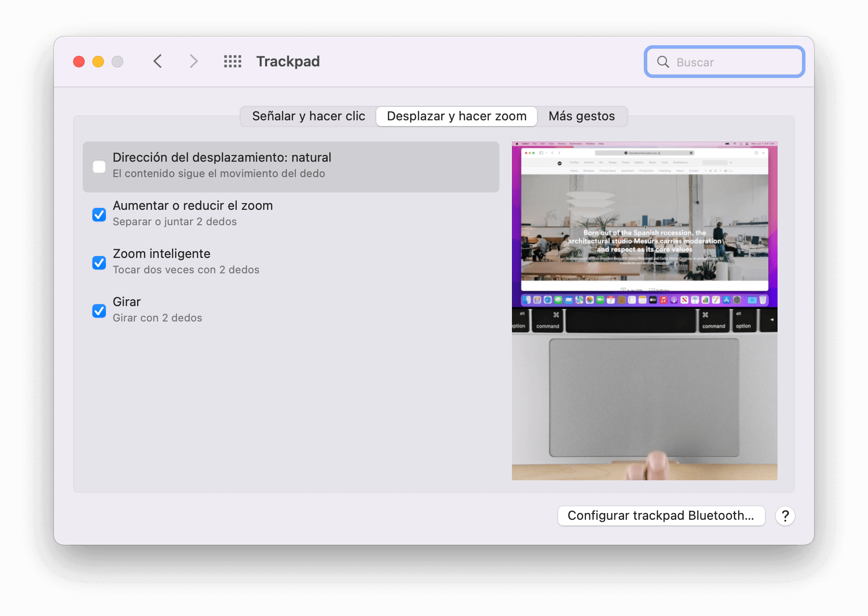Enable natural scroll direction checkbox
Image resolution: width=868 pixels, height=616 pixels.
[x=99, y=167]
